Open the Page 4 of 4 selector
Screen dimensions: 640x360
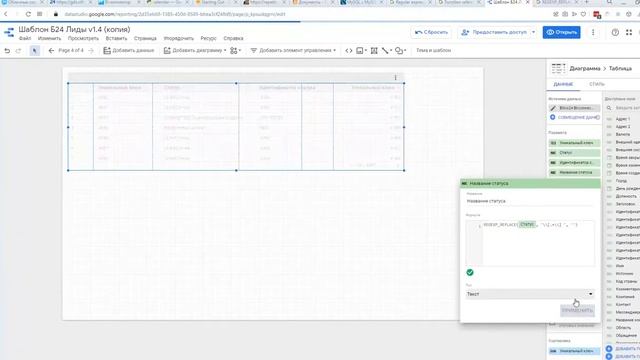[71, 51]
